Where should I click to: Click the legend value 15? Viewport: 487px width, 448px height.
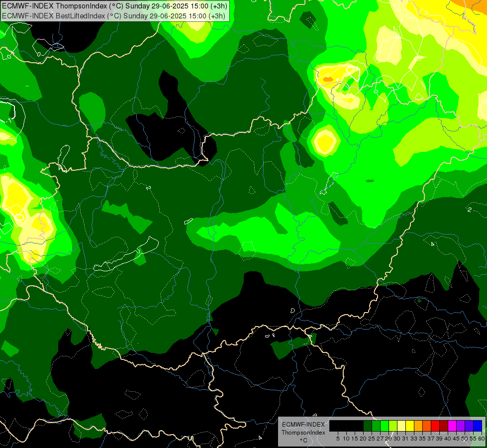coord(355,439)
